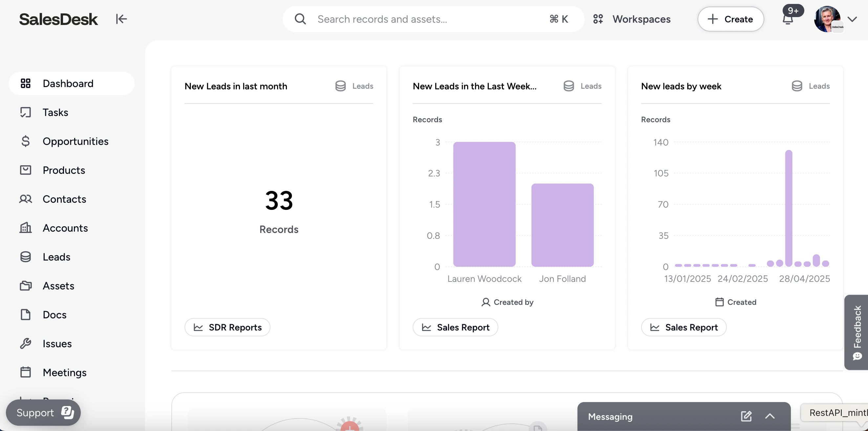Screen dimensions: 868x431
Task: Go to Contacts in the sidebar
Action: click(64, 199)
